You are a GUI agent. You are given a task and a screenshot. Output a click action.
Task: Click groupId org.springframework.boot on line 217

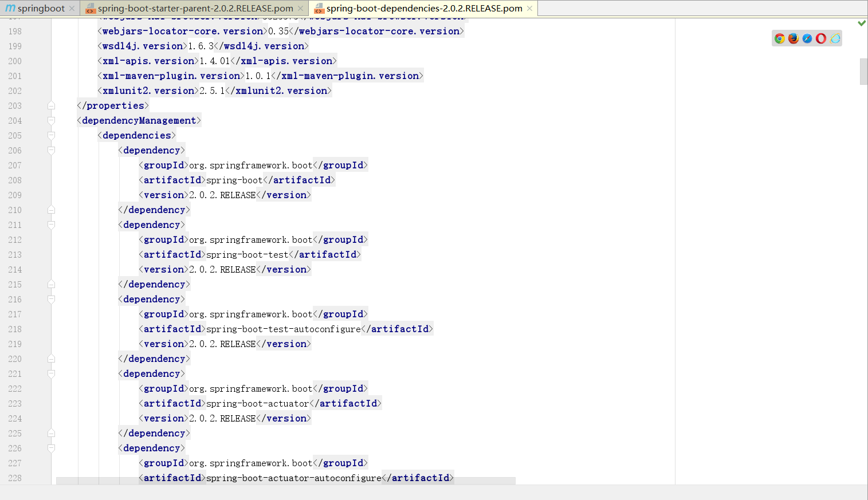pyautogui.click(x=251, y=314)
